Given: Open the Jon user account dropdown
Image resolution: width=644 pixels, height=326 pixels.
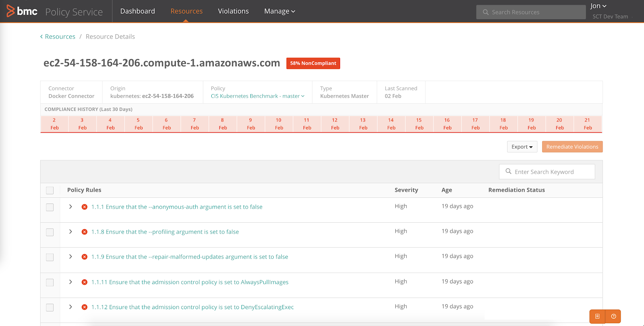Looking at the screenshot, I should (x=598, y=6).
